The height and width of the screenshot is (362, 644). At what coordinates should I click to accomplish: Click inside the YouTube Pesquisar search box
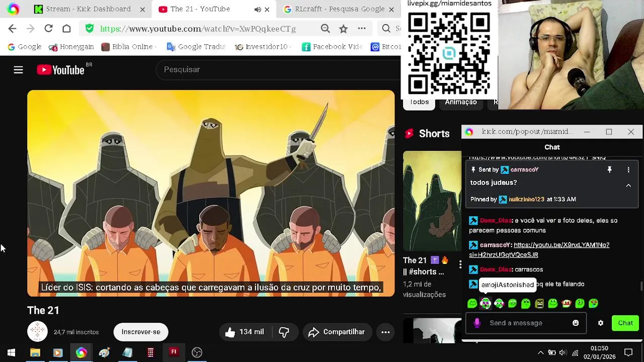(x=279, y=70)
